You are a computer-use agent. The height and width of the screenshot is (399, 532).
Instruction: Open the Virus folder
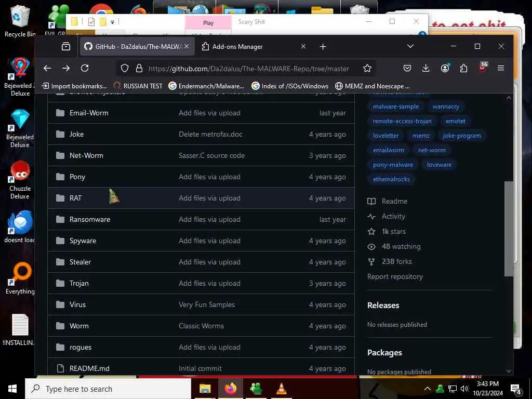click(77, 304)
